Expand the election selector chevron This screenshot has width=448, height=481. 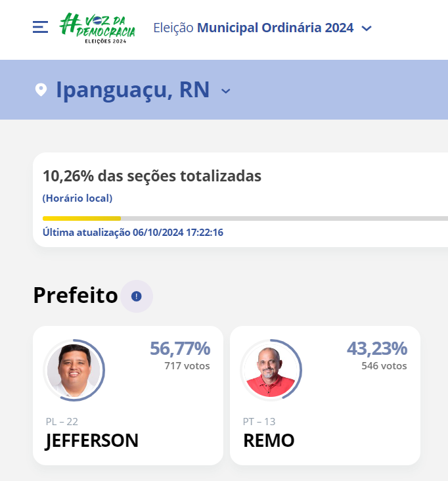click(367, 28)
